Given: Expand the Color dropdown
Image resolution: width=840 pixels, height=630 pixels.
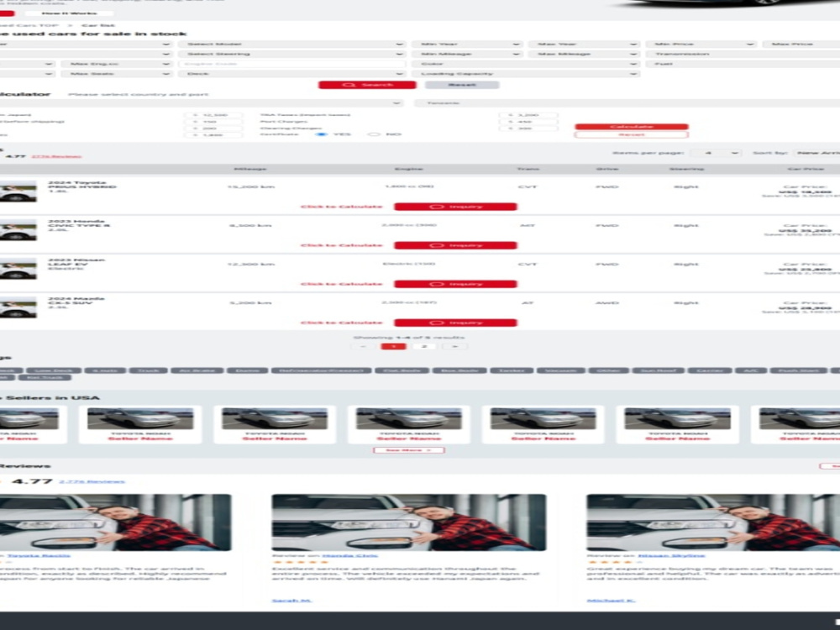Looking at the screenshot, I should pos(526,64).
